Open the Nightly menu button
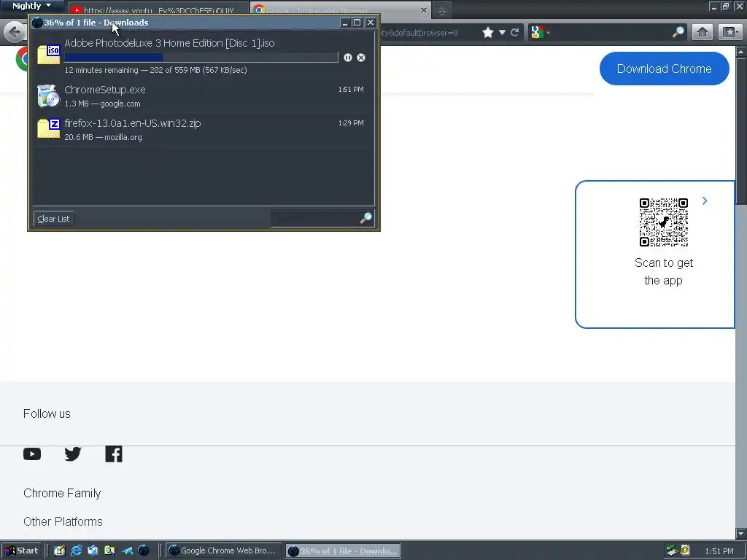The height and width of the screenshot is (560, 747). pos(32,6)
